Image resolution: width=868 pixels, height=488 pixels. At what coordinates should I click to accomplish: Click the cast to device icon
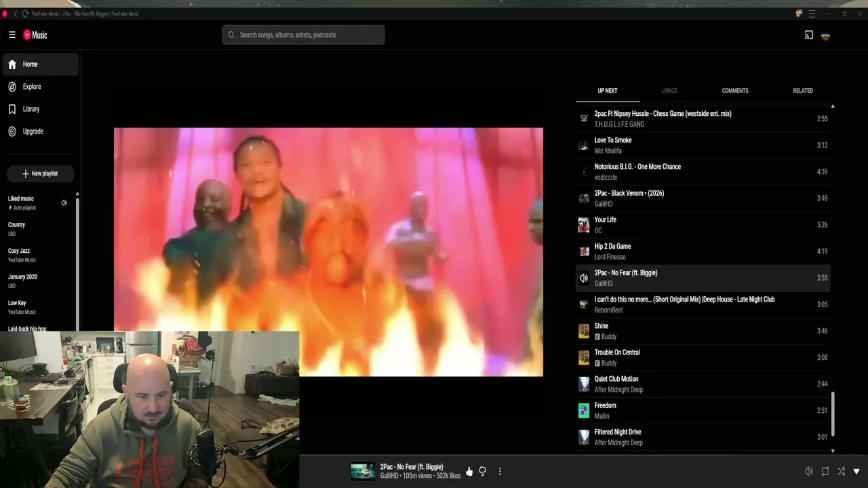click(808, 35)
